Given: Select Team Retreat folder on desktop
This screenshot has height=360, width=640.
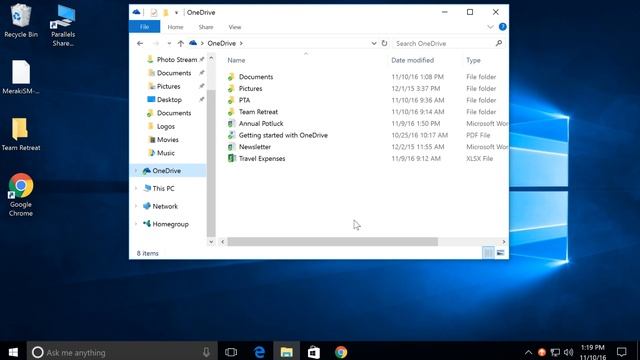Looking at the screenshot, I should coord(20,135).
